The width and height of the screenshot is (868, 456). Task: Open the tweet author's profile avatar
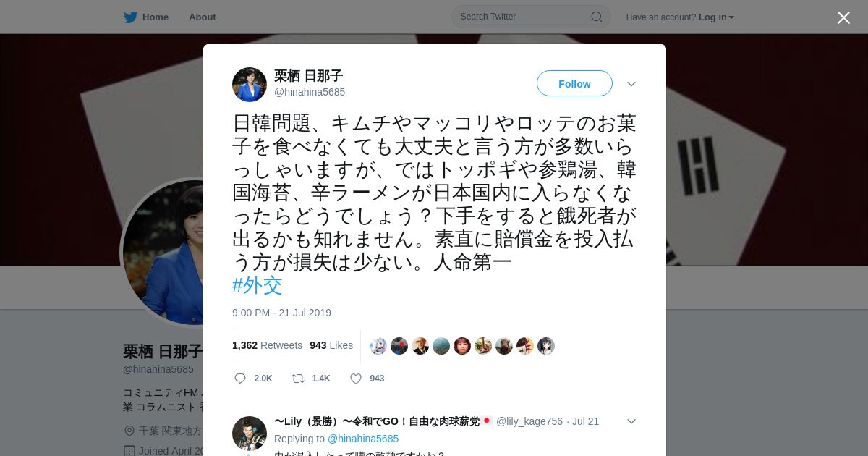(x=250, y=85)
